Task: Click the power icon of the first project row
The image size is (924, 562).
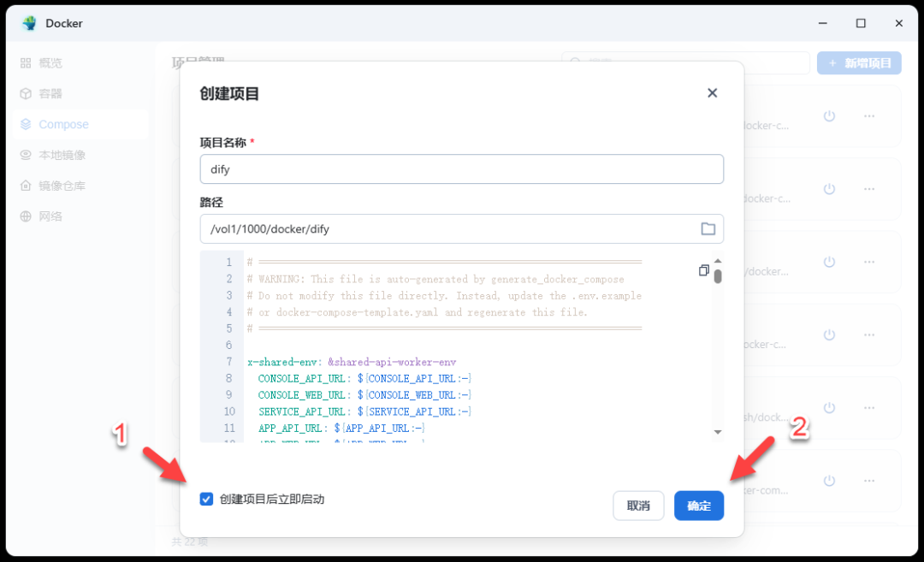Action: [829, 116]
